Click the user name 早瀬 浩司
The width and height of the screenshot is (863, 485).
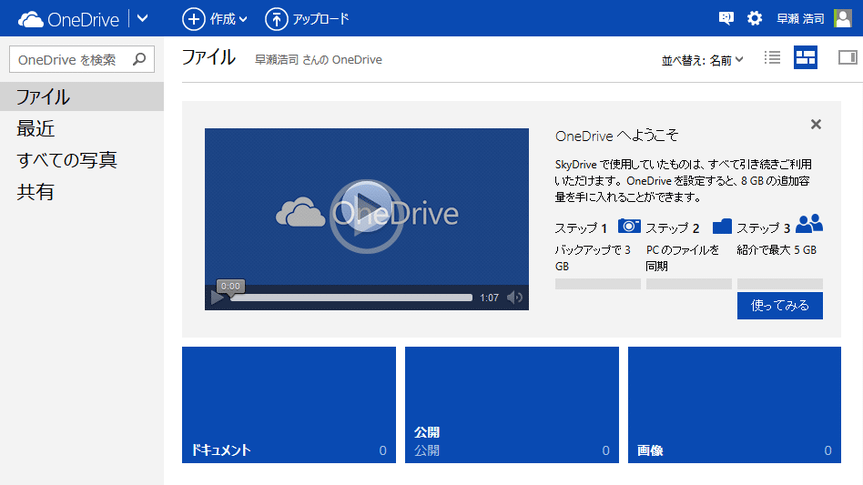(x=800, y=19)
